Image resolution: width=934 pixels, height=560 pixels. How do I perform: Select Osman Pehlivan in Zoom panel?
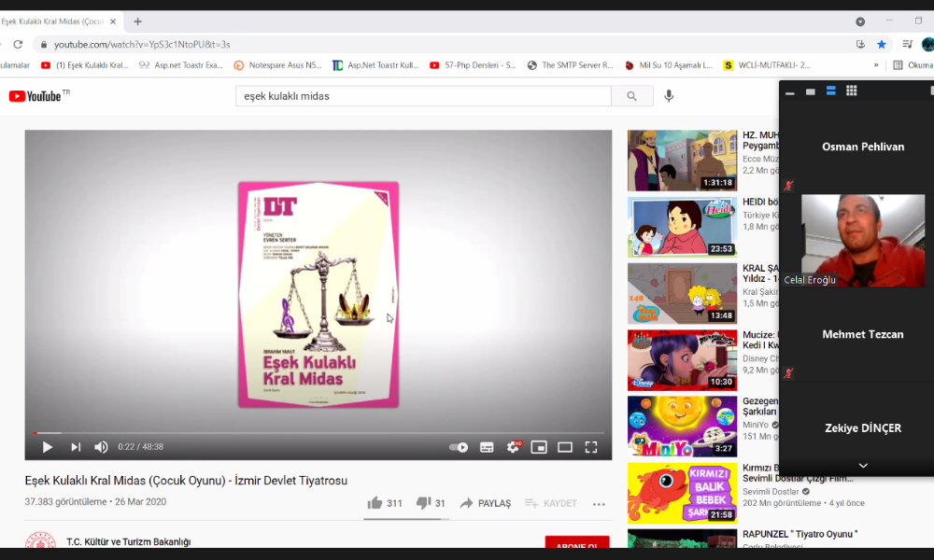[x=862, y=147]
